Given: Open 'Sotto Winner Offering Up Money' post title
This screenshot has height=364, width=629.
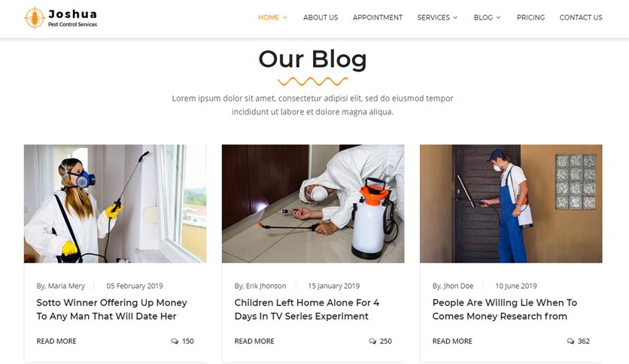Looking at the screenshot, I should tap(111, 310).
